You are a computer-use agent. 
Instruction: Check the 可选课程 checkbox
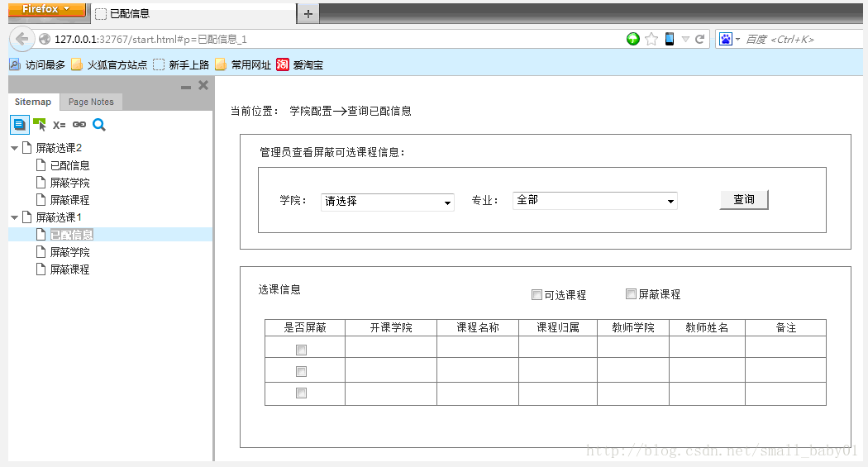pos(537,294)
